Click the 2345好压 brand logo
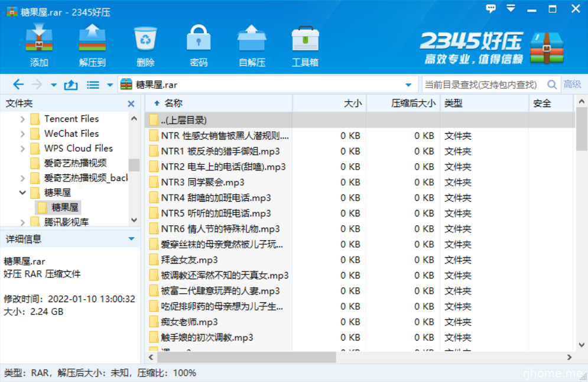 (491, 48)
